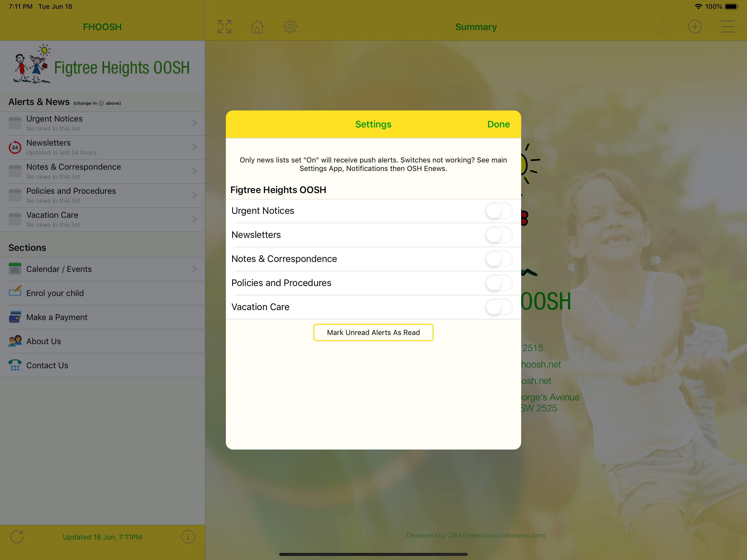Tap the battery indicator in status bar
Screen dimensions: 747x560
pos(731,6)
